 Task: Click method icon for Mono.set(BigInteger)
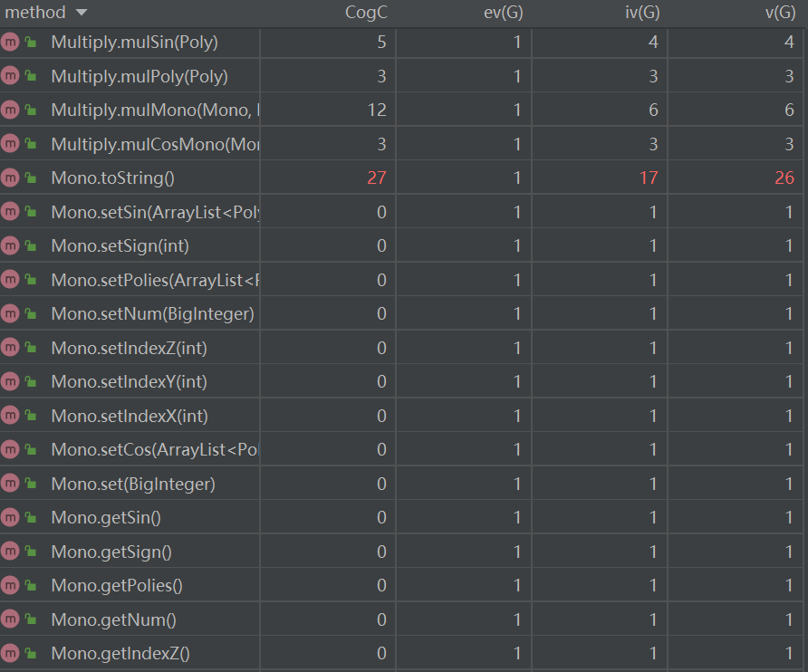(x=10, y=484)
